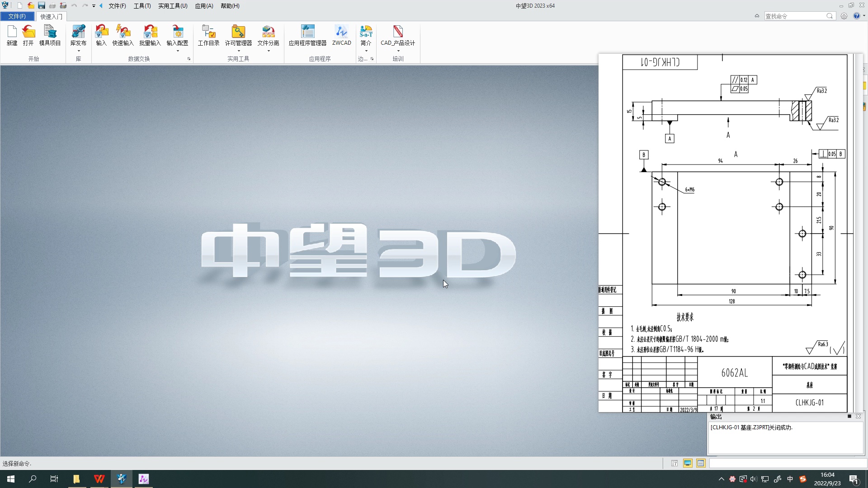Open the Windows Start menu
Image resolution: width=868 pixels, height=488 pixels.
pos(11,479)
